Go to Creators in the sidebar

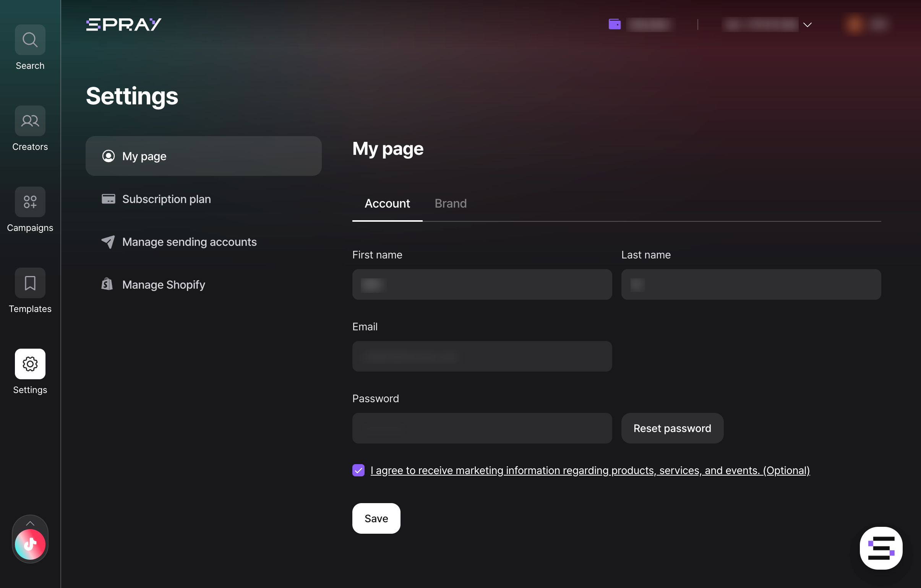(30, 121)
